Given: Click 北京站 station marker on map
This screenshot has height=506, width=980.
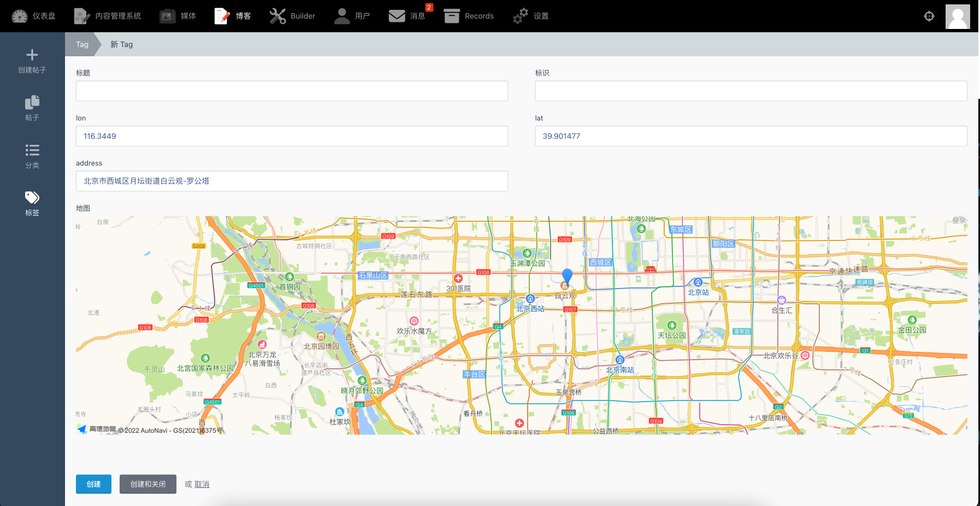Looking at the screenshot, I should coord(698,283).
